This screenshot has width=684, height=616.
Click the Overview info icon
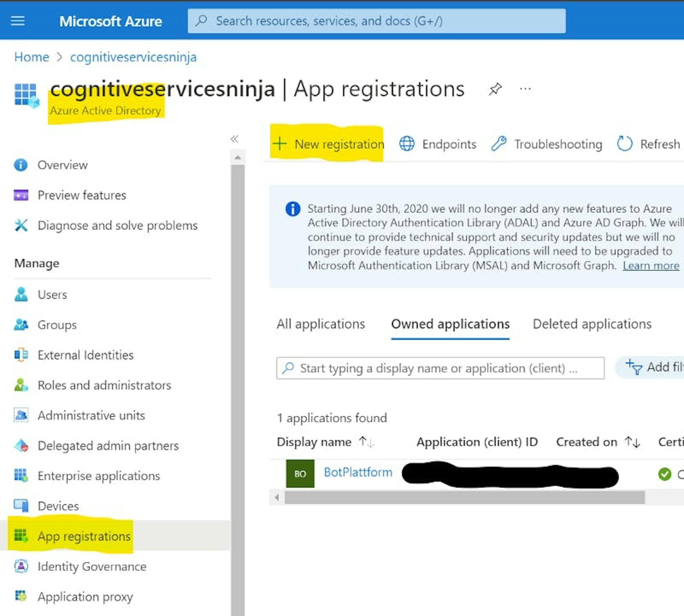(x=21, y=165)
